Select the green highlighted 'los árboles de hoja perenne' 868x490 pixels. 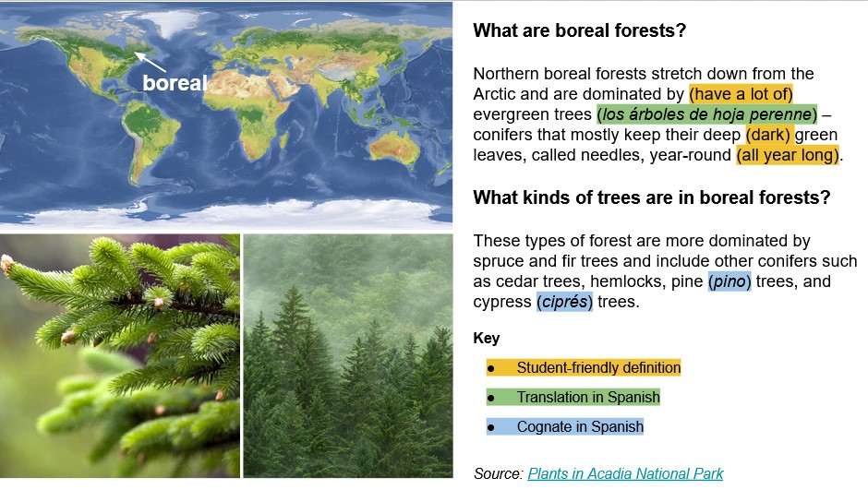707,114
